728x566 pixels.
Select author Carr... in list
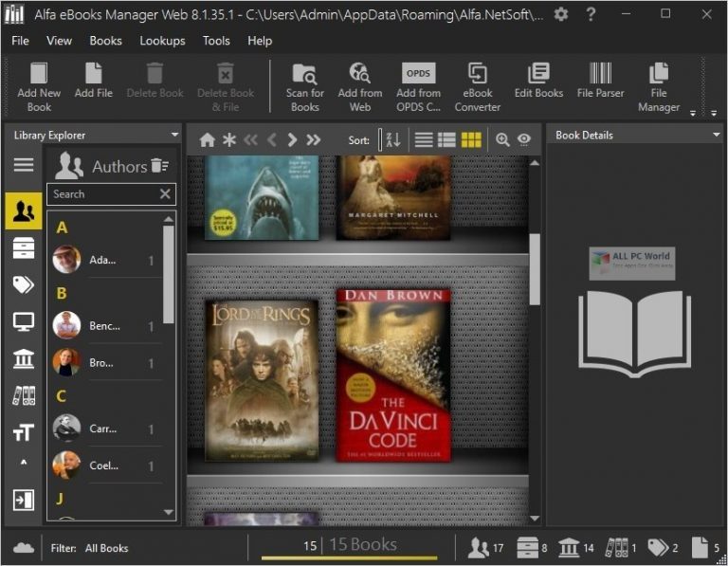(105, 429)
